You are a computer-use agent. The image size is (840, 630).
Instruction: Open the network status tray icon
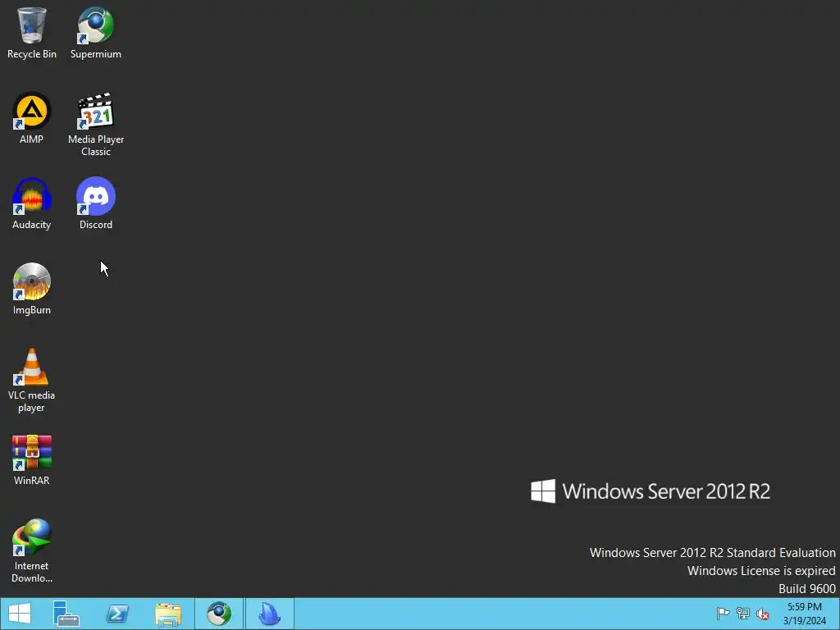(x=743, y=614)
